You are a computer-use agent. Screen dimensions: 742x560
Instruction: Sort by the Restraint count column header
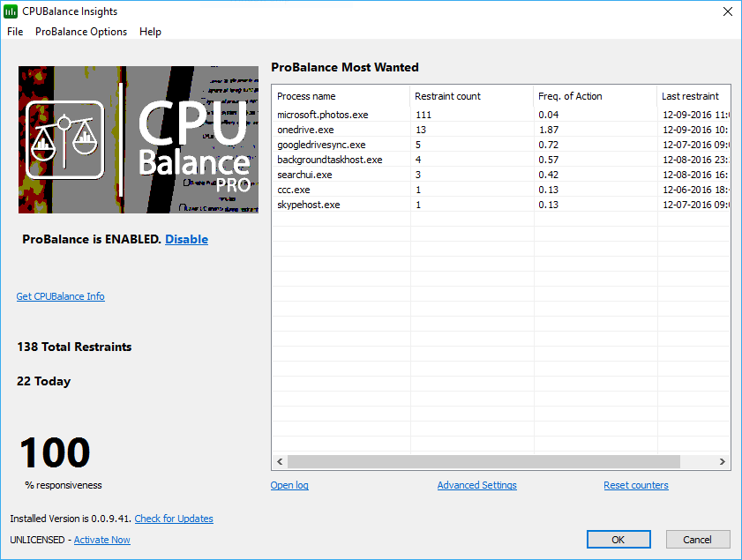(472, 96)
